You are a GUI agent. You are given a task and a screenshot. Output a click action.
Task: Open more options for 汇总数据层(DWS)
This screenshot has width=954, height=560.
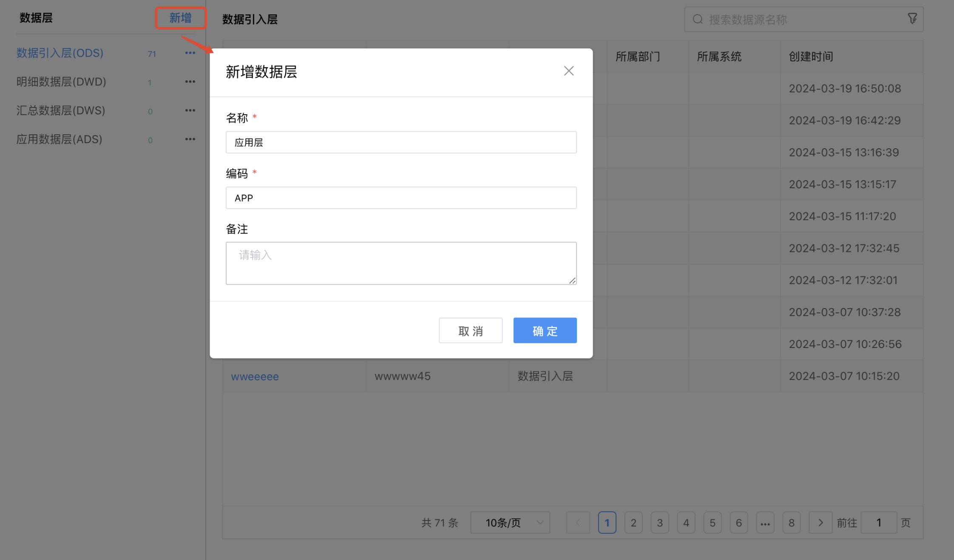pyautogui.click(x=190, y=110)
